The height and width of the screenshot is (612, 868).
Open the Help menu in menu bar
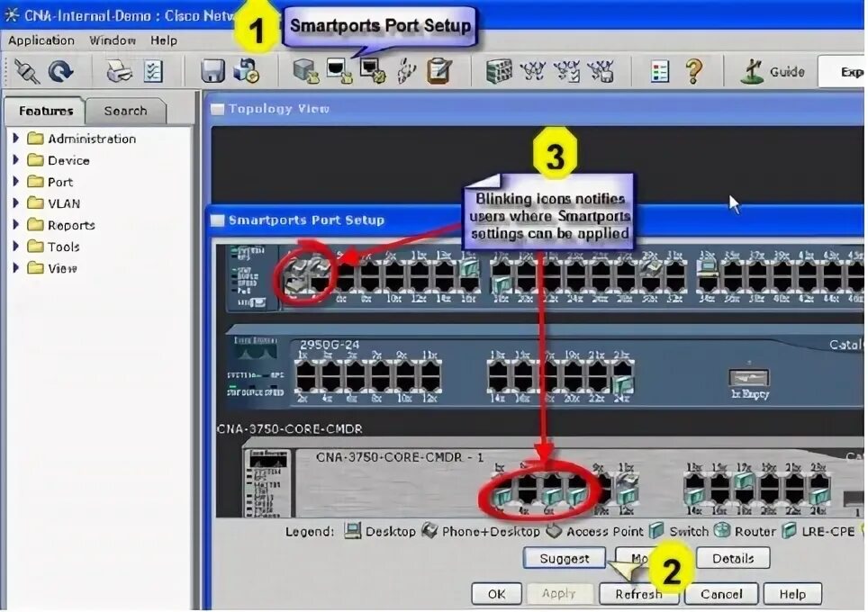(163, 40)
